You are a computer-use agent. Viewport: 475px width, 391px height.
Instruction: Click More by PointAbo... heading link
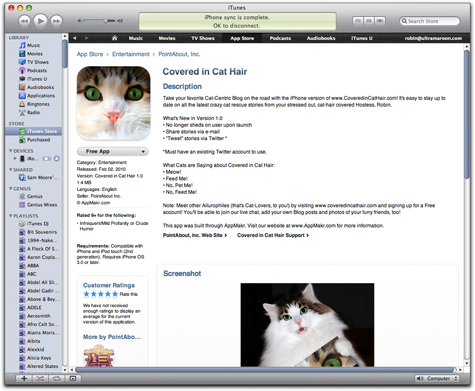tap(112, 337)
